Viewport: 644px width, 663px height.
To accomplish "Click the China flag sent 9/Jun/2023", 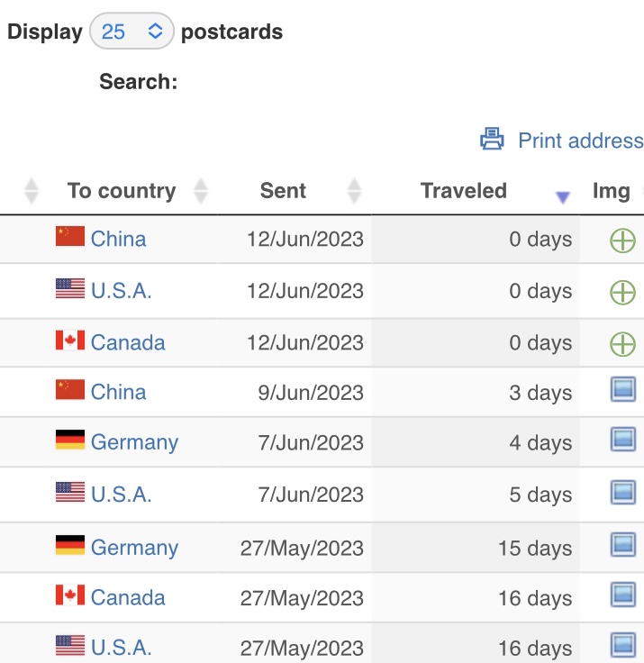I will (70, 389).
